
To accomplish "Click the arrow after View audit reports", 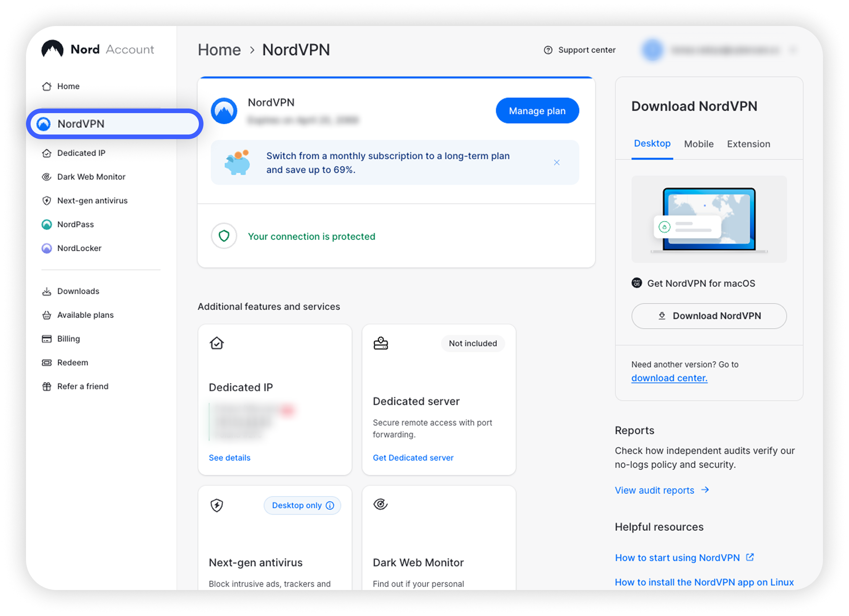I will pyautogui.click(x=705, y=490).
